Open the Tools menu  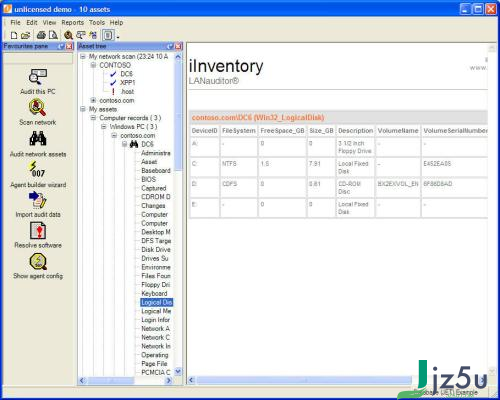(97, 22)
